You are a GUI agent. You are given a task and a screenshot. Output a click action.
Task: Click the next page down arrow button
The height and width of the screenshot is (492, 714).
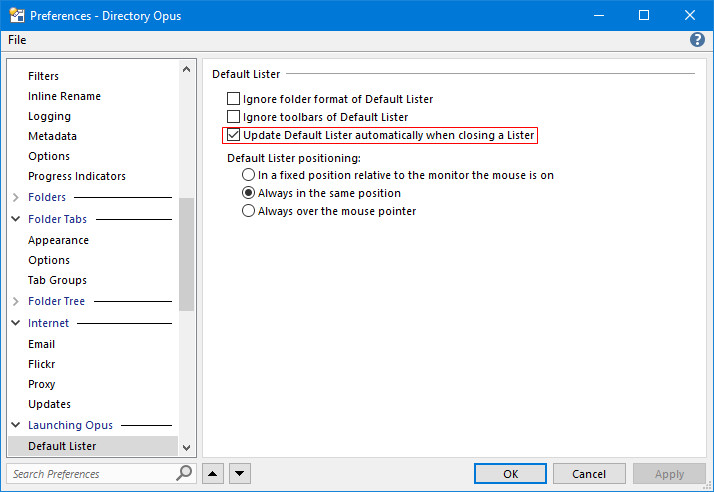pos(240,474)
